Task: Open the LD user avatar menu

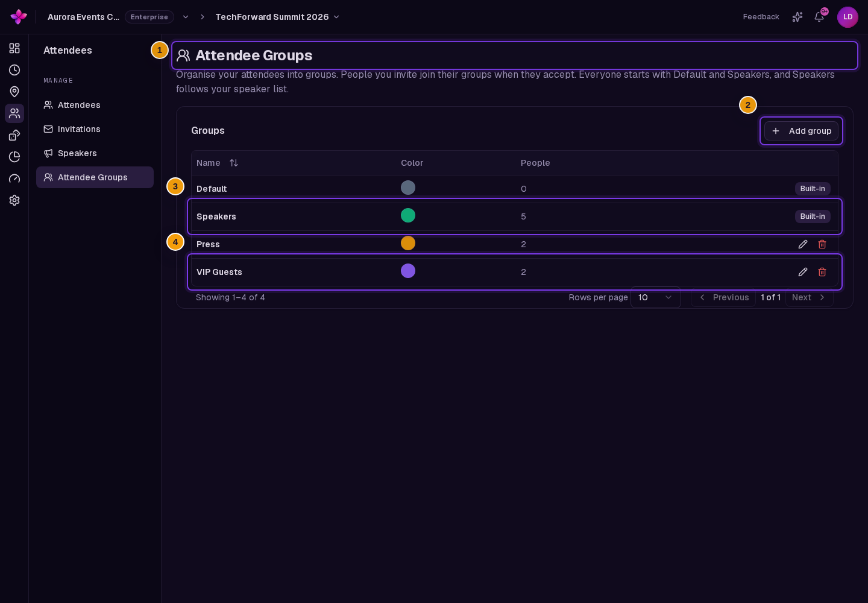Action: (848, 17)
